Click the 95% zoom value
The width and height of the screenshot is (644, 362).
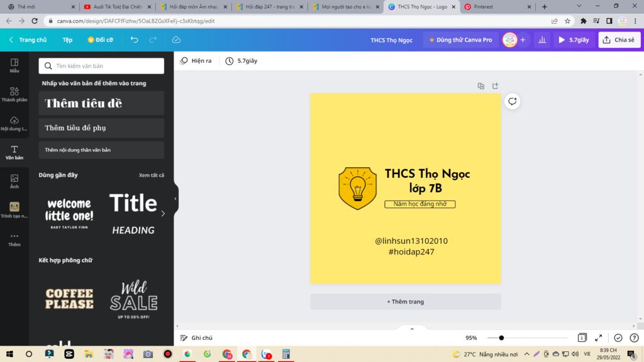click(471, 337)
